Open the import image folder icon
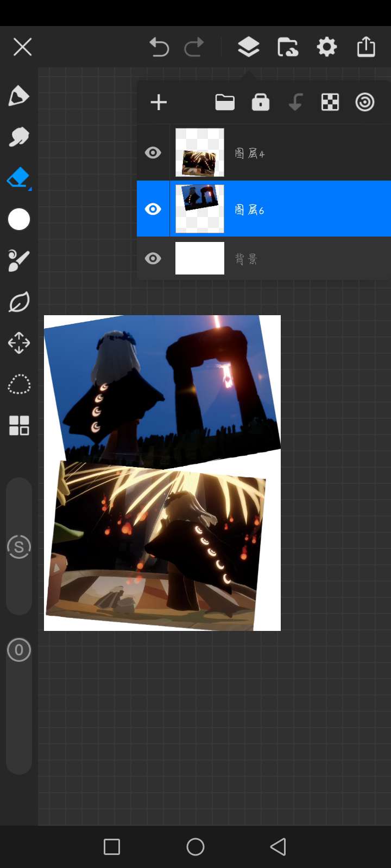Image resolution: width=391 pixels, height=868 pixels. [x=288, y=47]
